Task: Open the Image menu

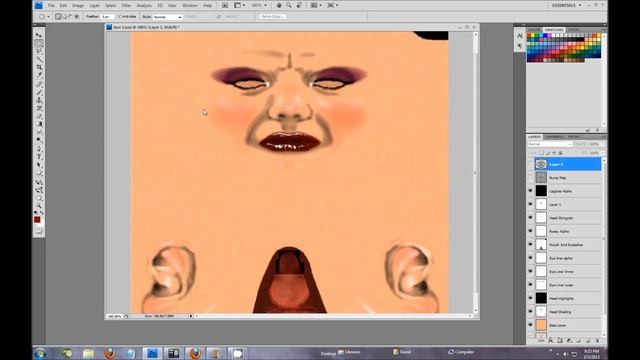Action: tap(78, 6)
